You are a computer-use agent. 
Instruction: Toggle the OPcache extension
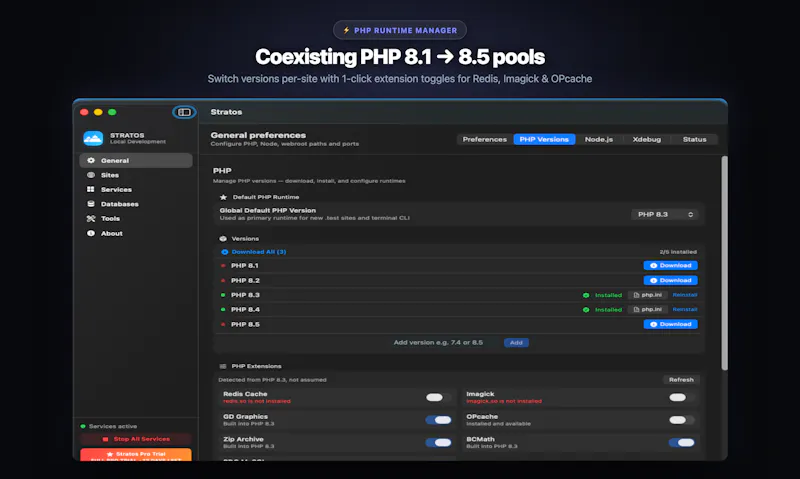[x=682, y=420]
